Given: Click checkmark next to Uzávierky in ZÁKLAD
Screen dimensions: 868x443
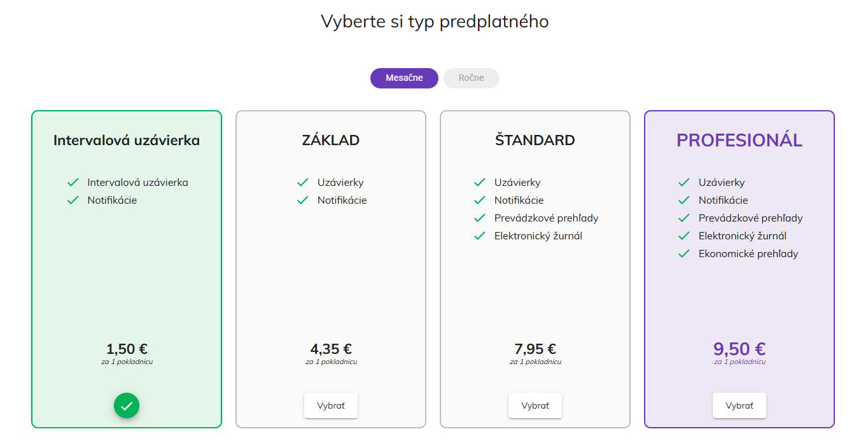Looking at the screenshot, I should pos(303,183).
